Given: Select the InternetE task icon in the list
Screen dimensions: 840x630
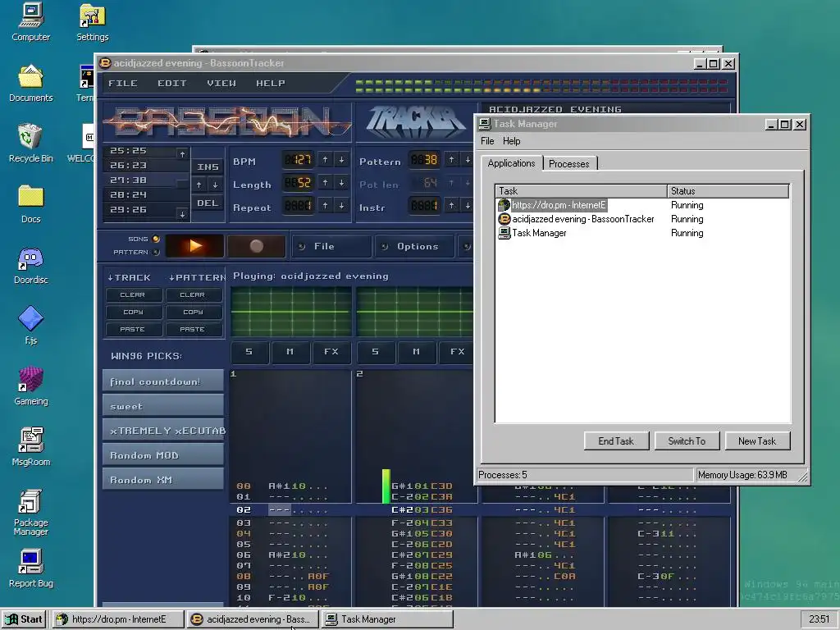Looking at the screenshot, I should (x=504, y=205).
